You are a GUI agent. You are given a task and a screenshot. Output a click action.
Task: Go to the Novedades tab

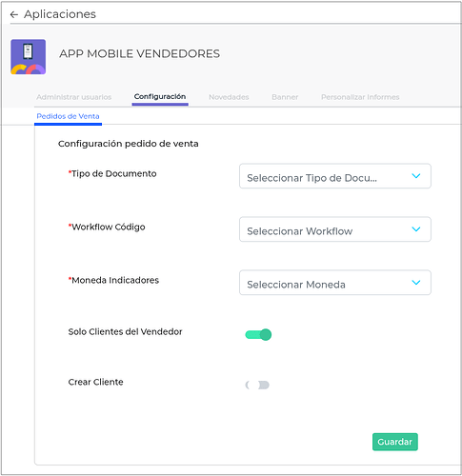(229, 97)
